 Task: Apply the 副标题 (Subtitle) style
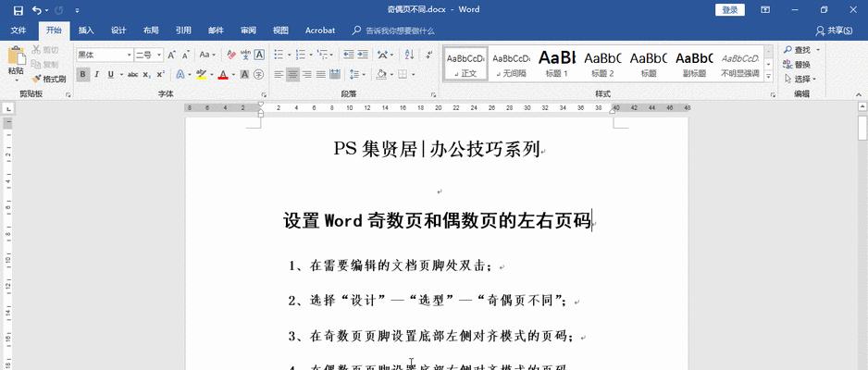(694, 64)
